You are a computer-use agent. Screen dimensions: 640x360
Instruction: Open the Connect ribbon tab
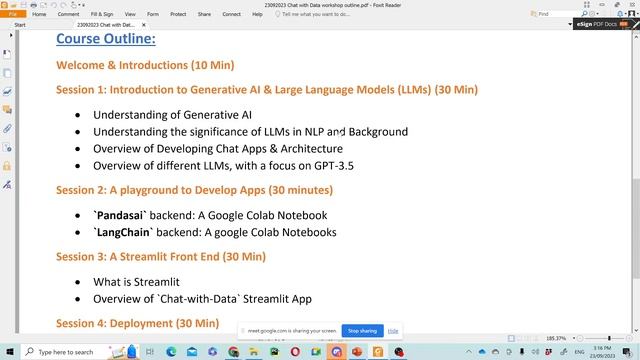pyautogui.click(x=231, y=14)
